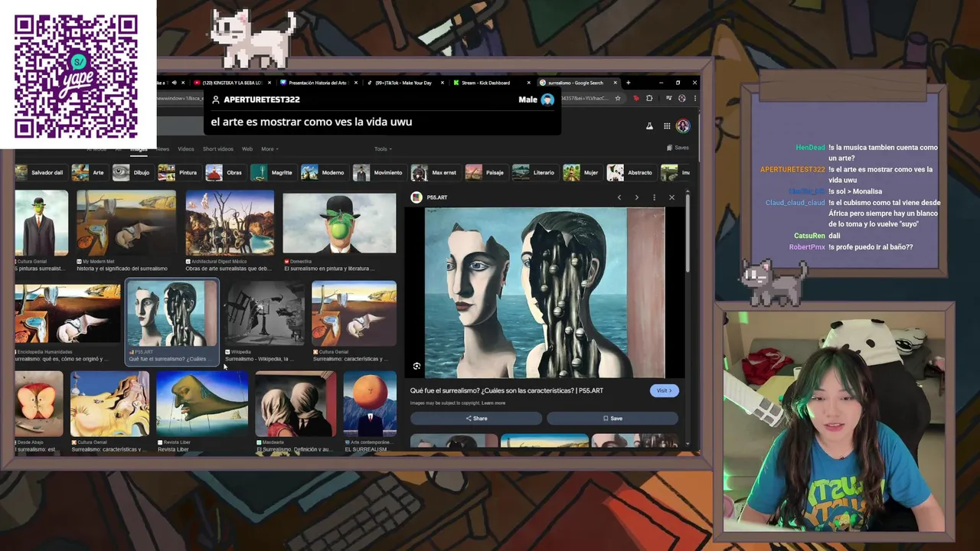
Task: Click the Yape QR code overlay
Action: pyautogui.click(x=76, y=76)
